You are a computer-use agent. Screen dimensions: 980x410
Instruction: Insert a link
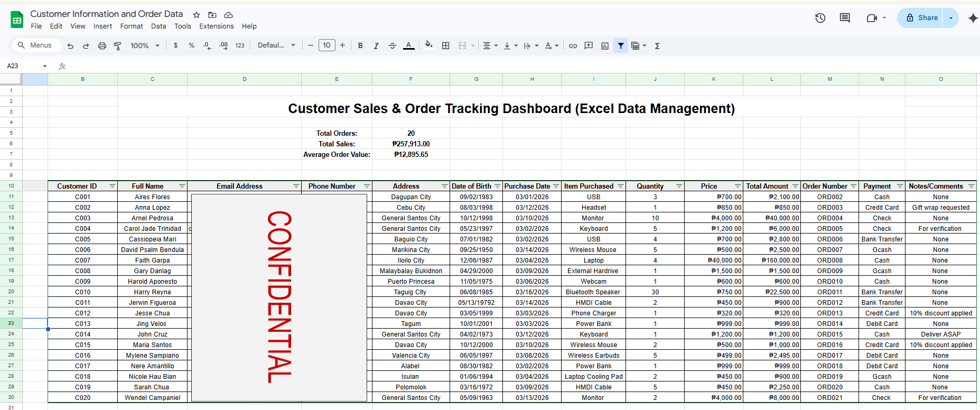[x=573, y=46]
